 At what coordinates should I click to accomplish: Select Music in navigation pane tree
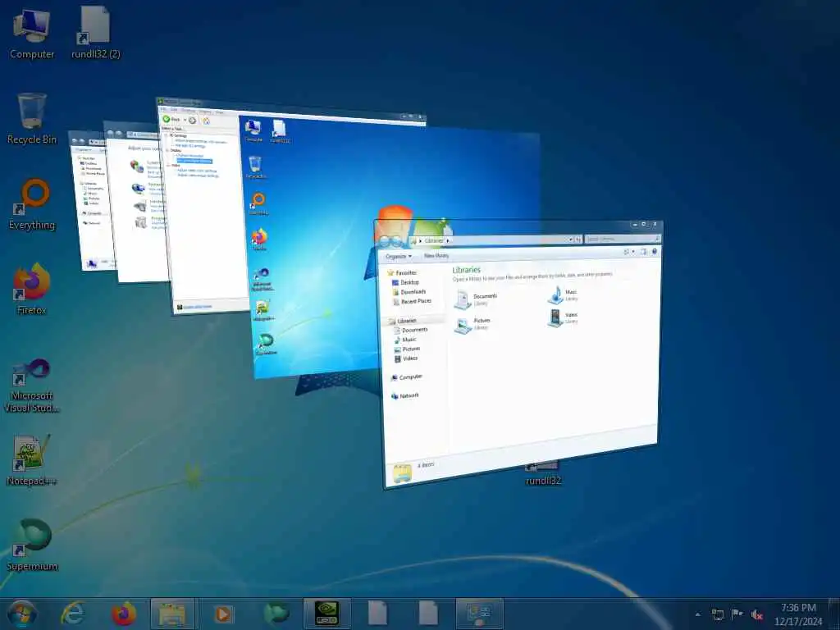405,340
